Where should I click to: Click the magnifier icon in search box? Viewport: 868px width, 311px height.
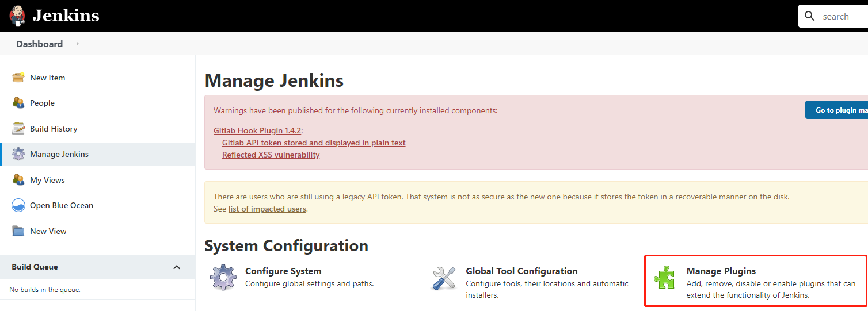pos(810,16)
